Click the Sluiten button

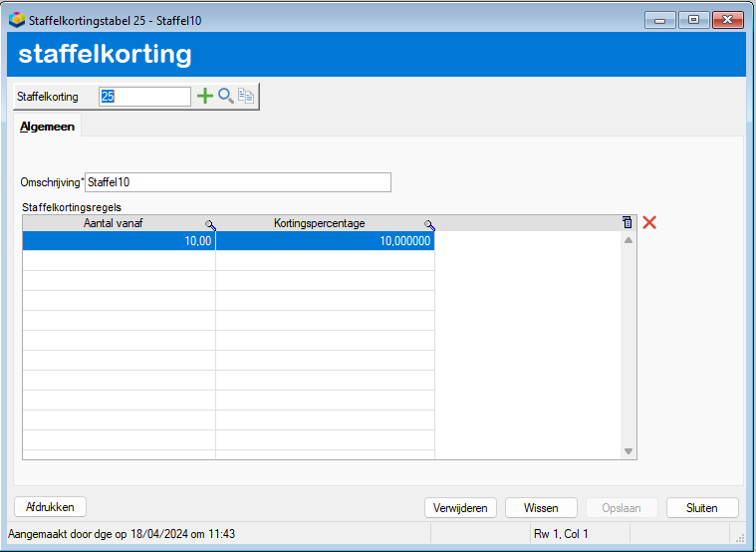click(x=702, y=508)
